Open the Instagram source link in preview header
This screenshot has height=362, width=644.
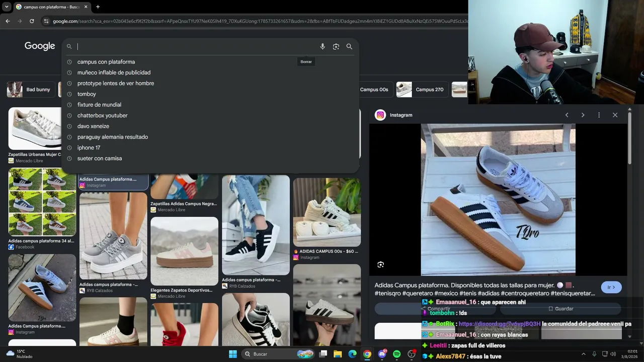tap(401, 115)
